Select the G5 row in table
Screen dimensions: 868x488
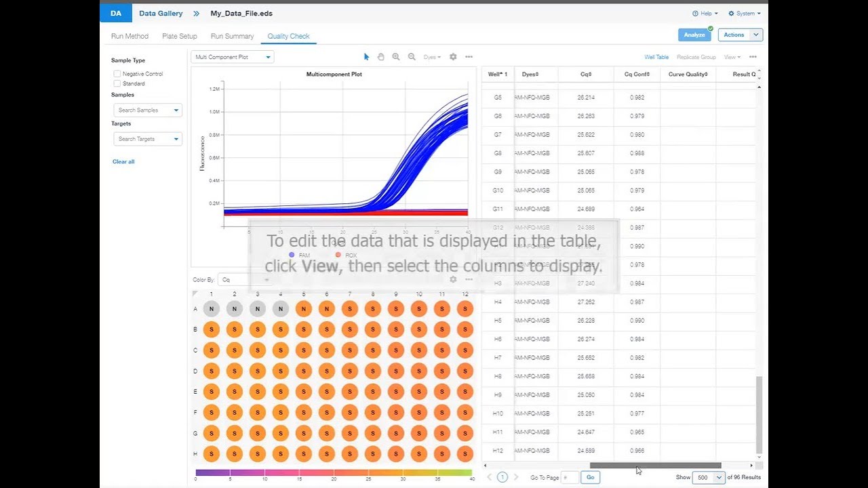[x=618, y=98]
